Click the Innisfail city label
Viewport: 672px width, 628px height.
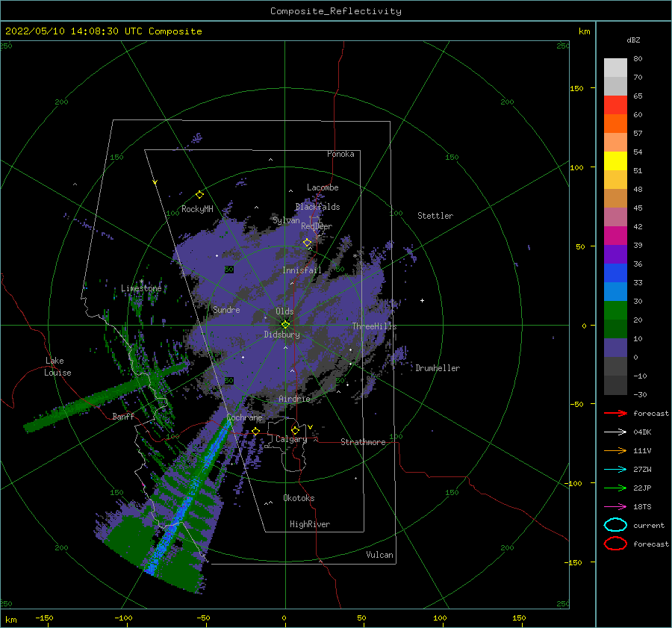[x=302, y=270]
